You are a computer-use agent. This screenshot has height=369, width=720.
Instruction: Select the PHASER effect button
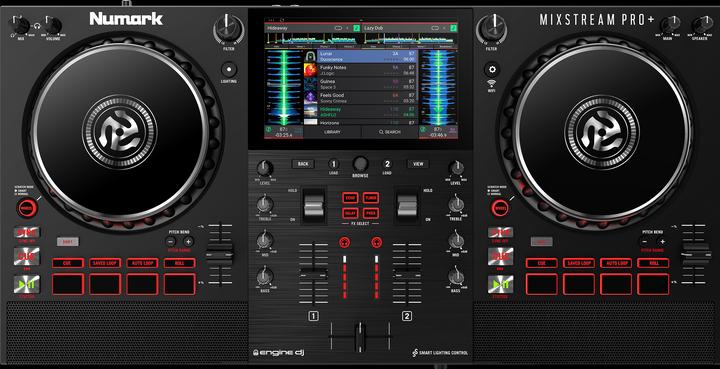(x=371, y=213)
